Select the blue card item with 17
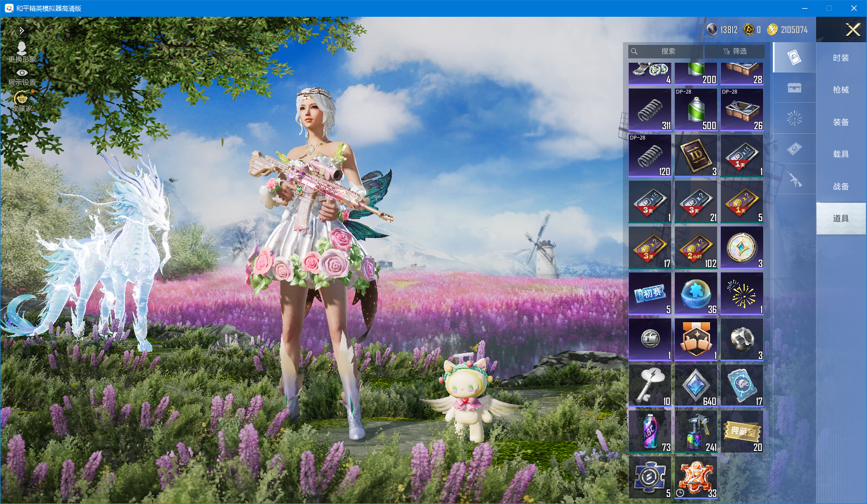This screenshot has height=504, width=867. coord(742,386)
